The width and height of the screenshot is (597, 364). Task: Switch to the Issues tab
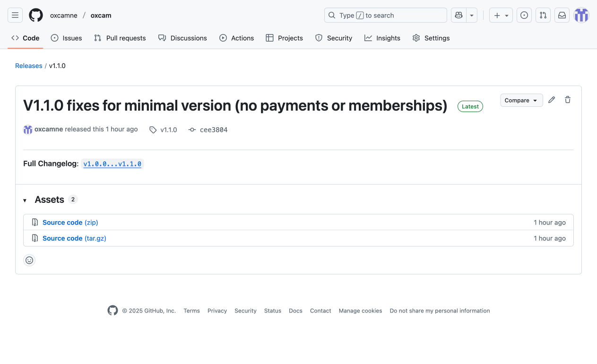(x=67, y=38)
